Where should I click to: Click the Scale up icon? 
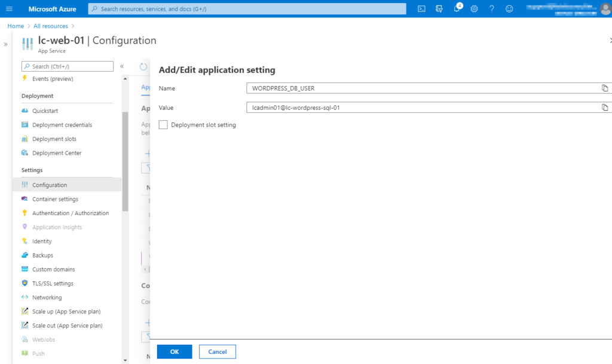[25, 311]
